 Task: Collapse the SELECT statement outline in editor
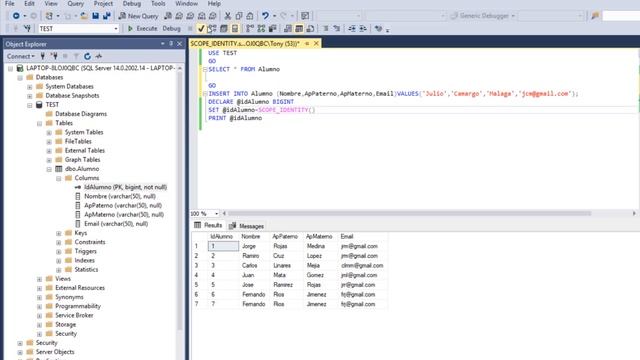[205, 69]
